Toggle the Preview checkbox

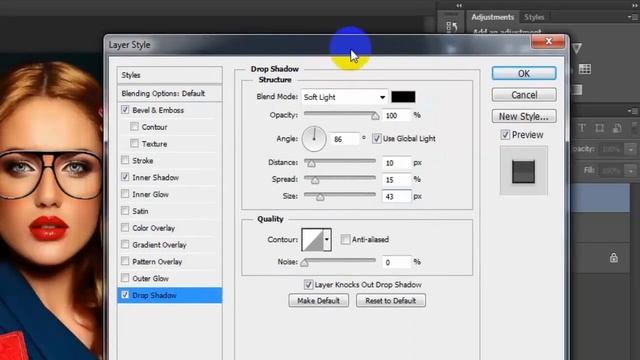pyautogui.click(x=505, y=135)
